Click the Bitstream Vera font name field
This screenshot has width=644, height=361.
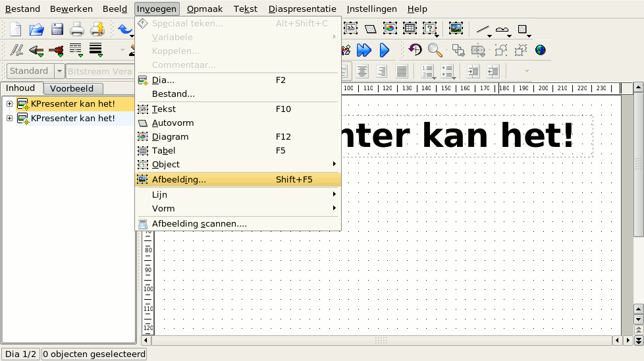[x=100, y=71]
